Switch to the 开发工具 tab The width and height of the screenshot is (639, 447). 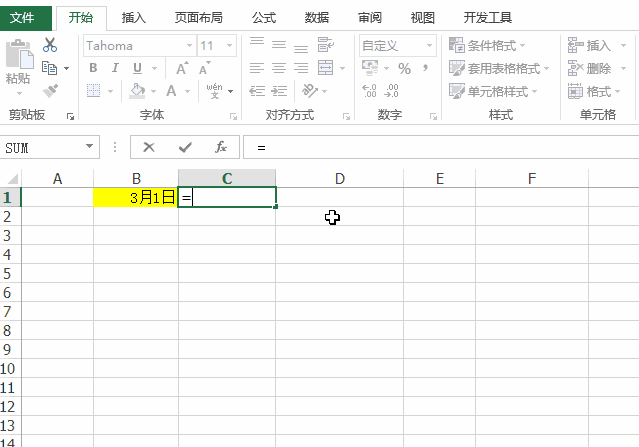487,18
